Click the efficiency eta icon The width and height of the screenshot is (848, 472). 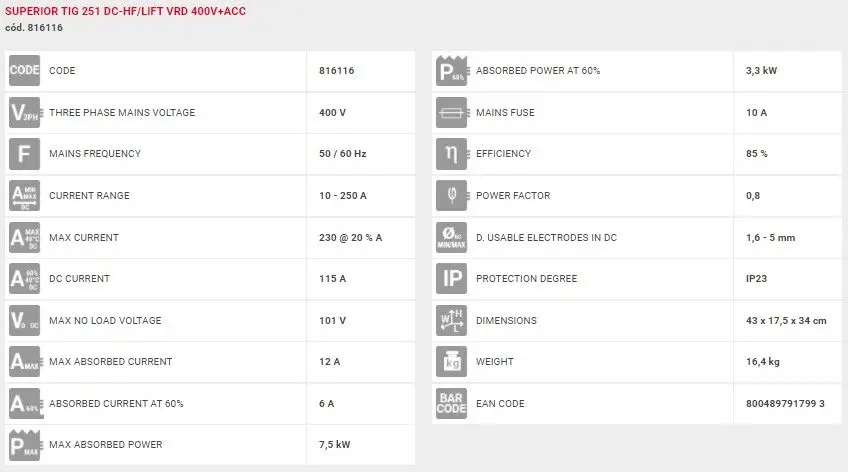pos(452,154)
